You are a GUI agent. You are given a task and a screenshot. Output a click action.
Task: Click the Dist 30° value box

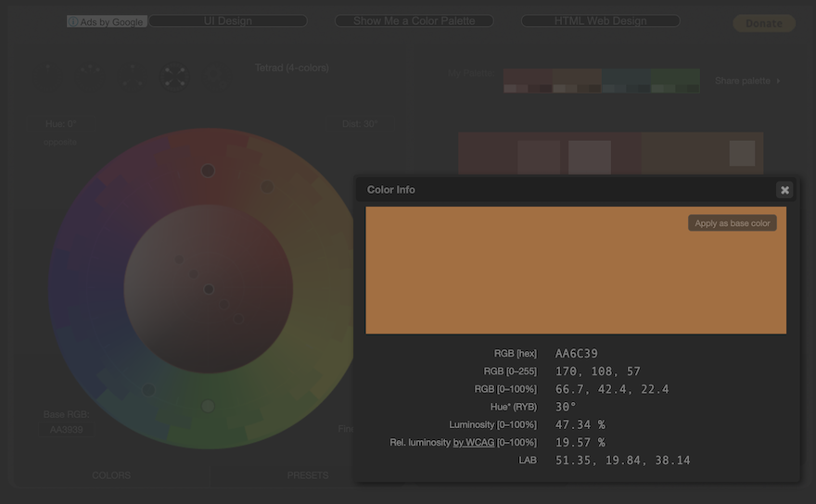358,123
